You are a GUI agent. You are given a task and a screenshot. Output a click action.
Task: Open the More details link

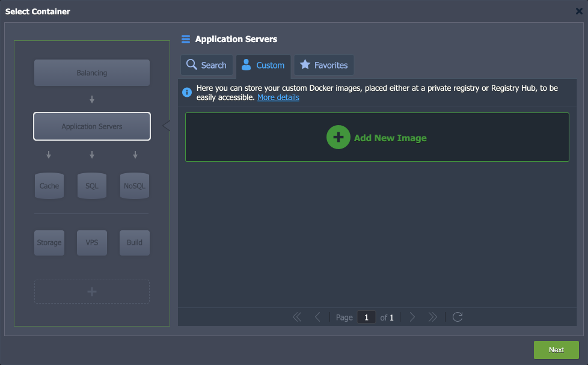tap(278, 97)
